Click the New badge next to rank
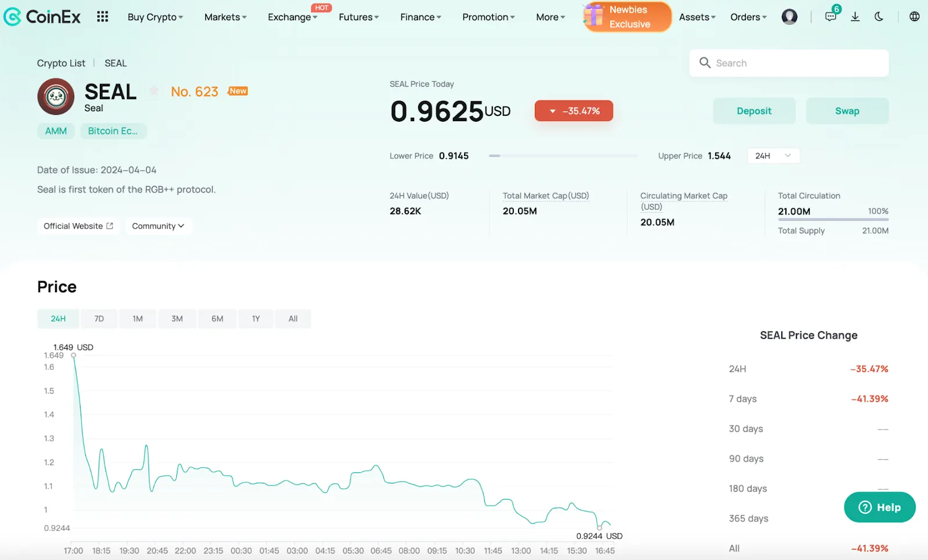 coord(238,91)
